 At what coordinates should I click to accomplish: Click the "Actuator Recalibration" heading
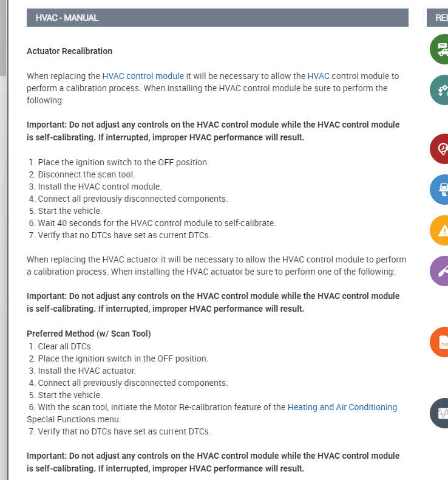pos(69,51)
